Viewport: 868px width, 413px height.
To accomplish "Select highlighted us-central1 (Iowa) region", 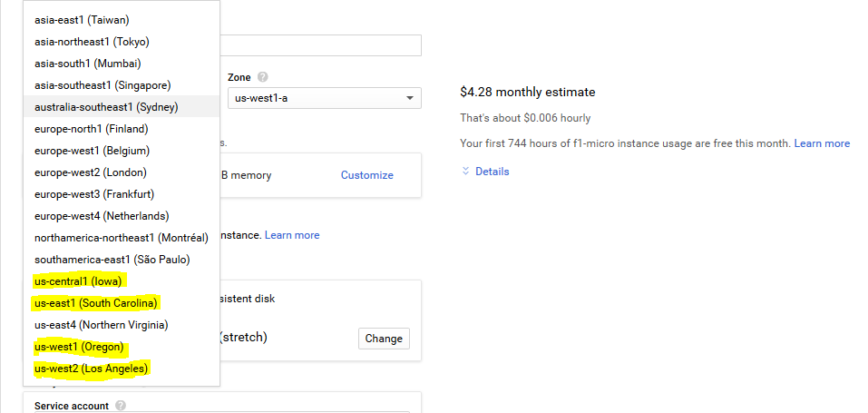I will click(78, 281).
